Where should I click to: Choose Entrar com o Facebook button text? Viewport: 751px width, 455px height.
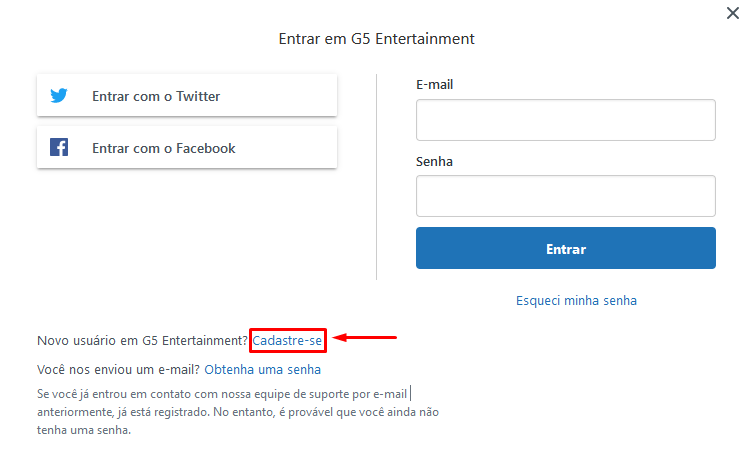(x=164, y=148)
